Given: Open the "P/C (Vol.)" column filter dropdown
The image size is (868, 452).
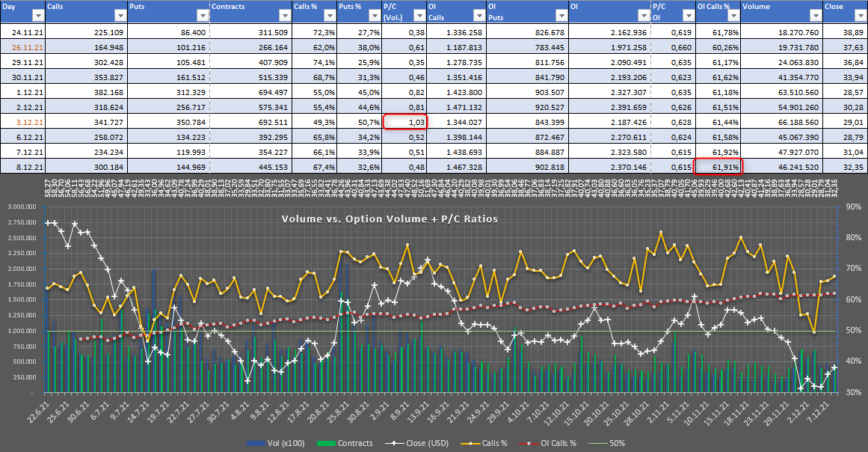Looking at the screenshot, I should click(x=418, y=15).
